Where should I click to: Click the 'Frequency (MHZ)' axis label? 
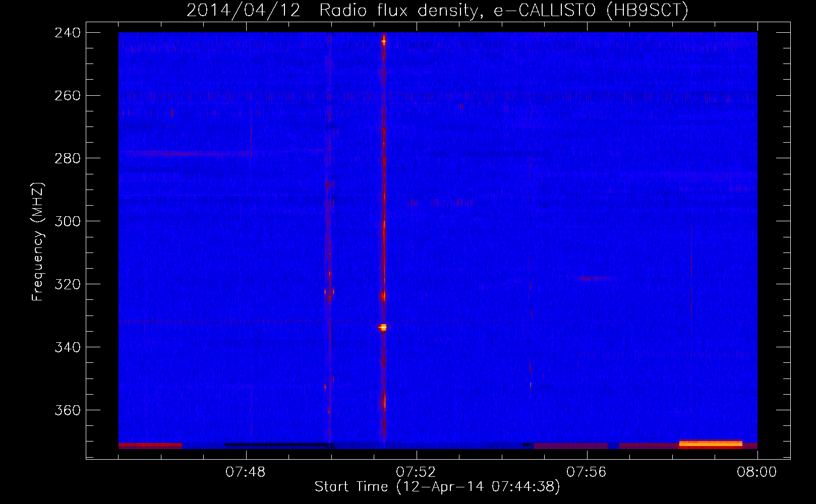click(x=38, y=242)
